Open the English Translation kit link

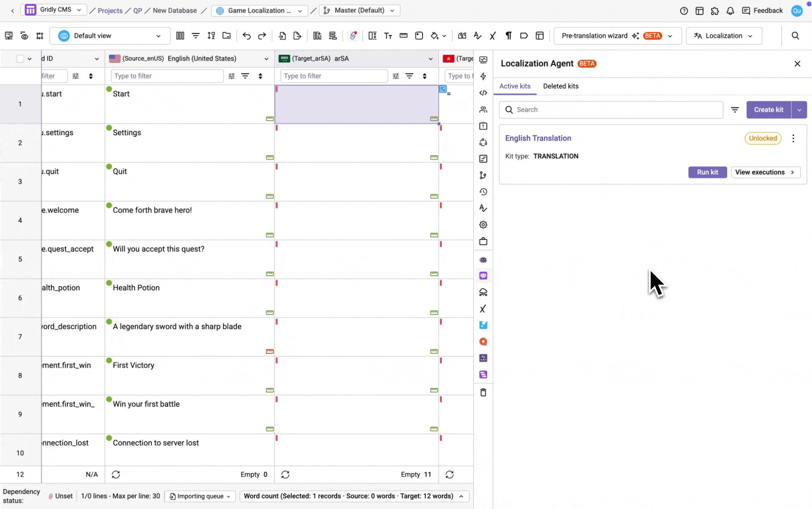(x=538, y=138)
